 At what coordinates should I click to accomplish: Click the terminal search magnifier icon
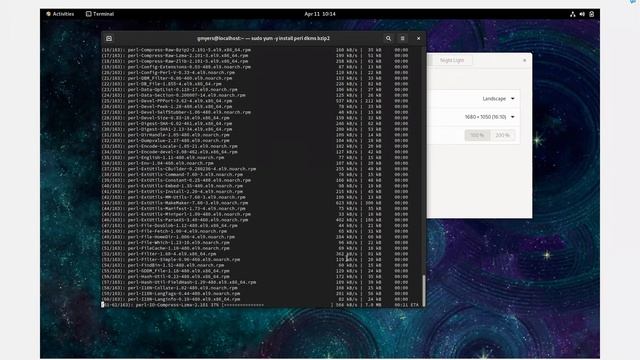point(388,38)
